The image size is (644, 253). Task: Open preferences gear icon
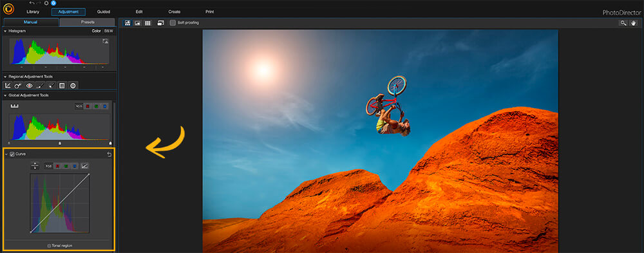coord(46,3)
